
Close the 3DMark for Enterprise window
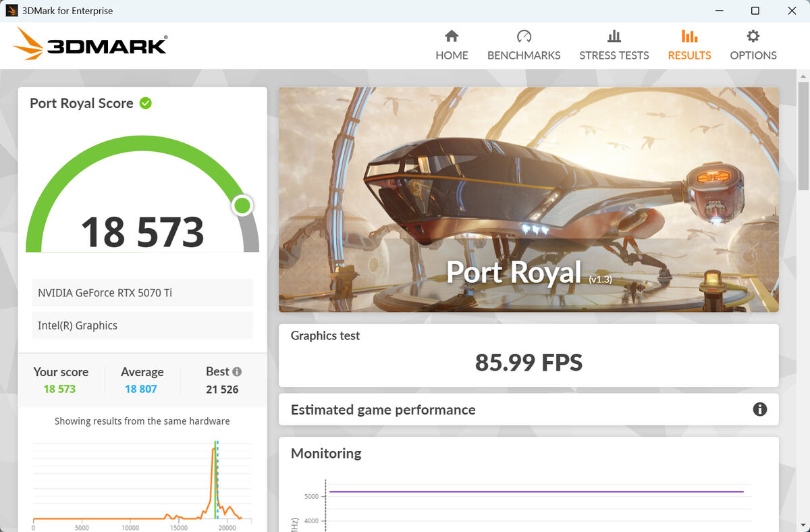coord(792,11)
